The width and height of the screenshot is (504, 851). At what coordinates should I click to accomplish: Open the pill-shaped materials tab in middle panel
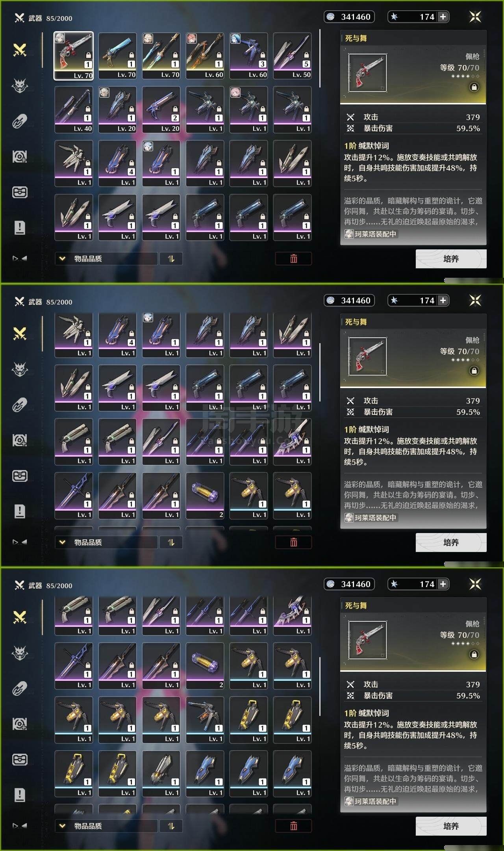pyautogui.click(x=20, y=405)
